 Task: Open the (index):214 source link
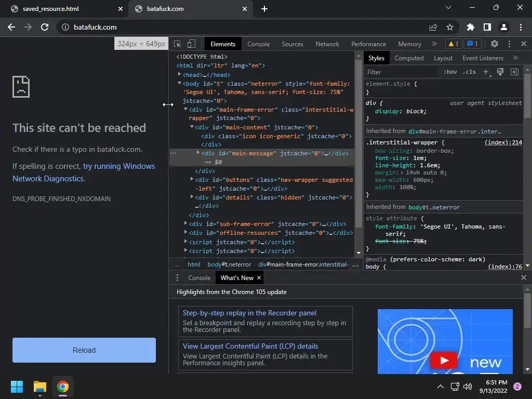(503, 142)
